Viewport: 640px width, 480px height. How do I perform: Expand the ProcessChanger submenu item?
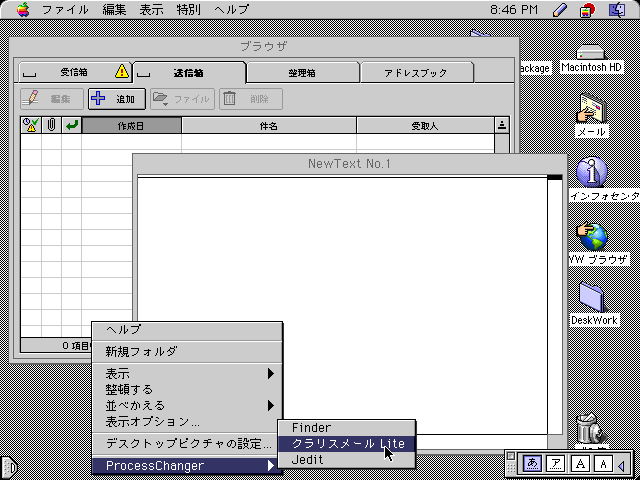point(187,466)
